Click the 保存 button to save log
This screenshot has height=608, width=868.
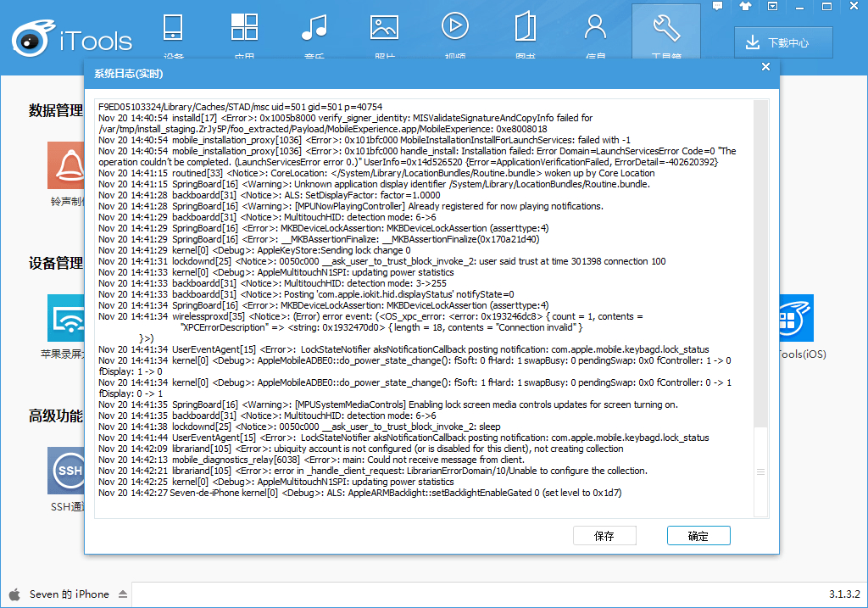[604, 535]
